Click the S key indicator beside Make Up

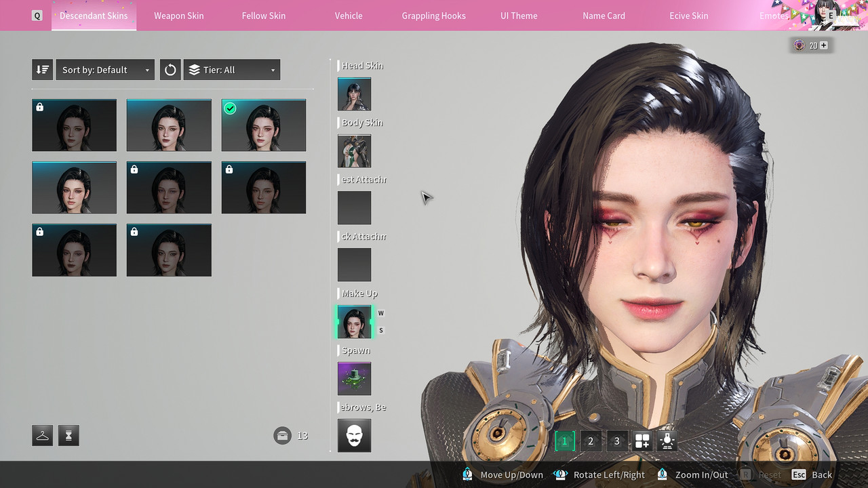pos(381,330)
